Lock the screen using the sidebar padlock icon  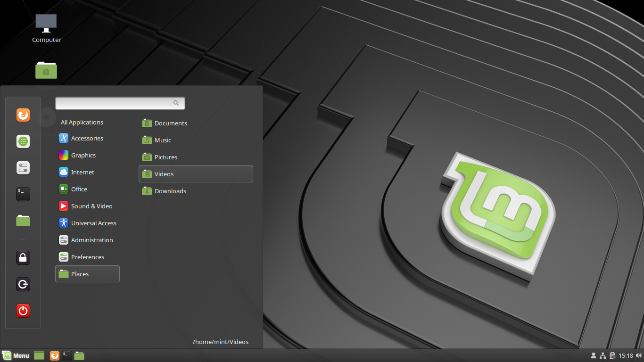23,257
